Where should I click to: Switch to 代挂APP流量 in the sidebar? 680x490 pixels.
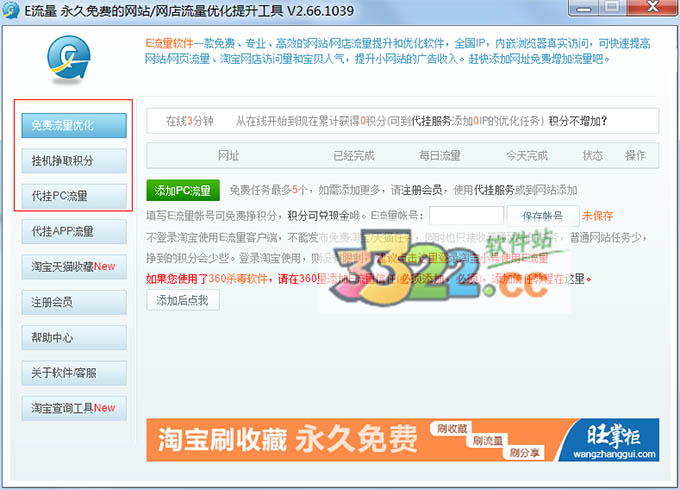tap(74, 232)
